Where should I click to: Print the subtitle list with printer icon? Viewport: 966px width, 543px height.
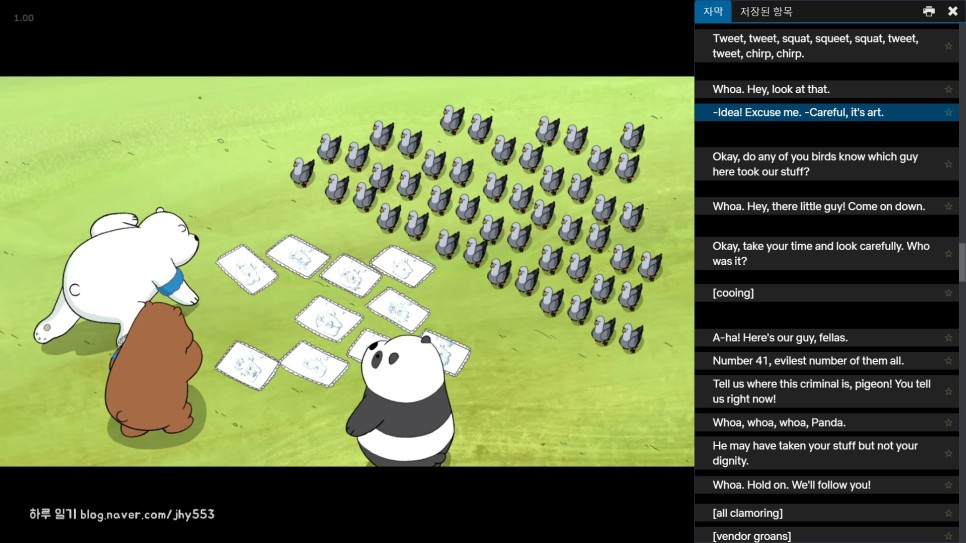928,11
